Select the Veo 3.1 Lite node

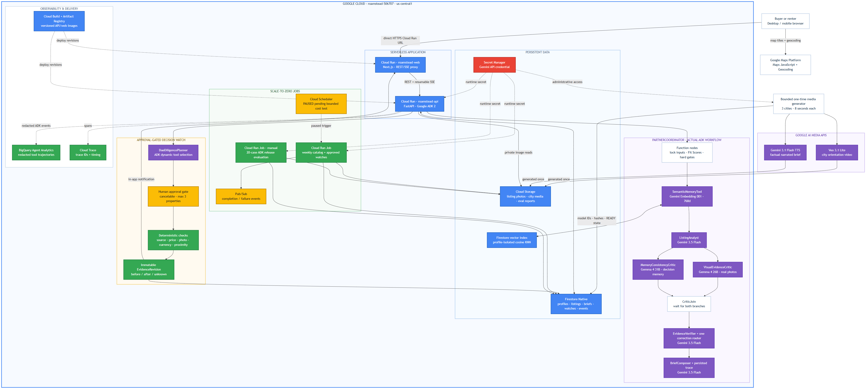[837, 152]
